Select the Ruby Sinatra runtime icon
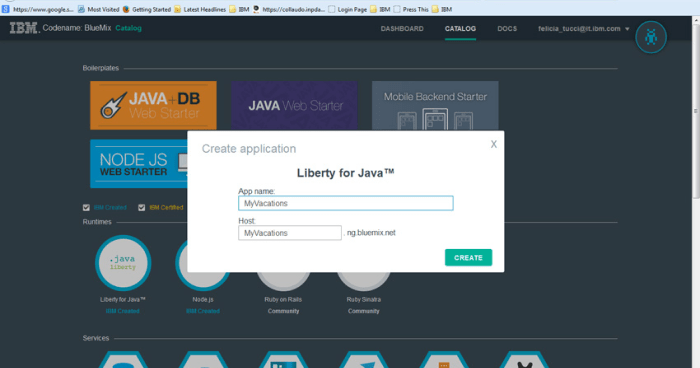 click(x=363, y=280)
